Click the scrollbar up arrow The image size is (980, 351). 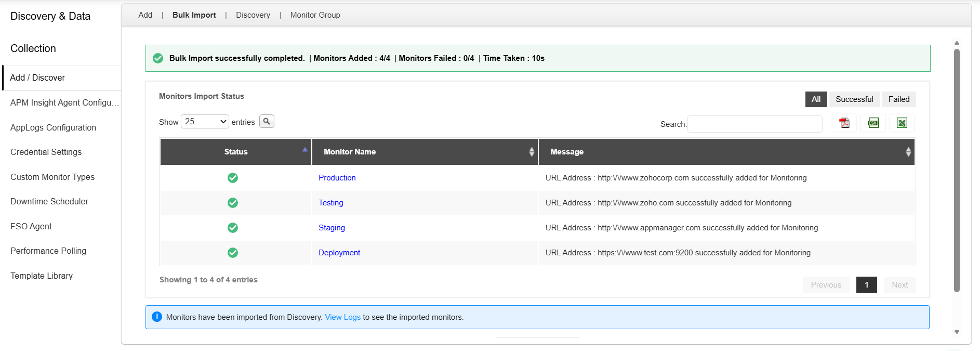tap(957, 43)
